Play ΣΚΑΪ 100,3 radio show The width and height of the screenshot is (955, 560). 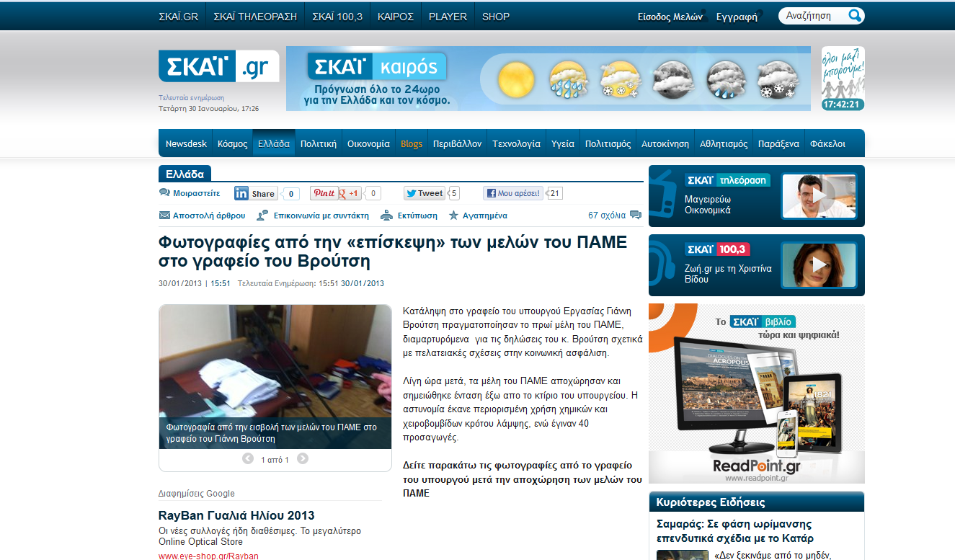tap(818, 265)
